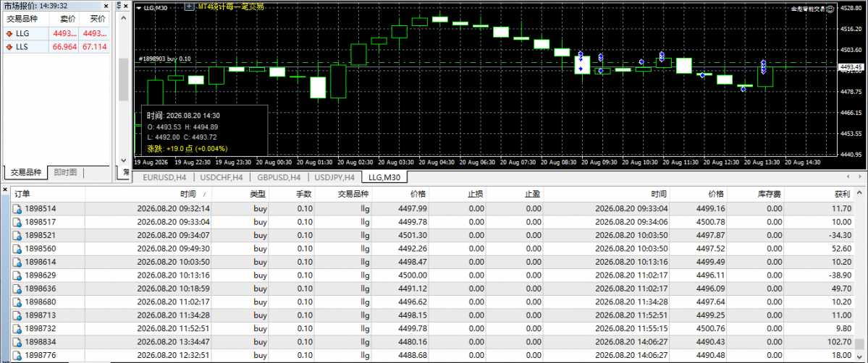This screenshot has height=363, width=868.
Task: Click the order table scrollbar thumb
Action: 860,346
